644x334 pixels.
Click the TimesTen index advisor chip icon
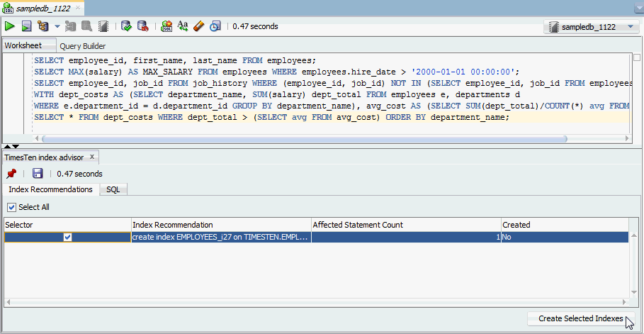(103, 26)
